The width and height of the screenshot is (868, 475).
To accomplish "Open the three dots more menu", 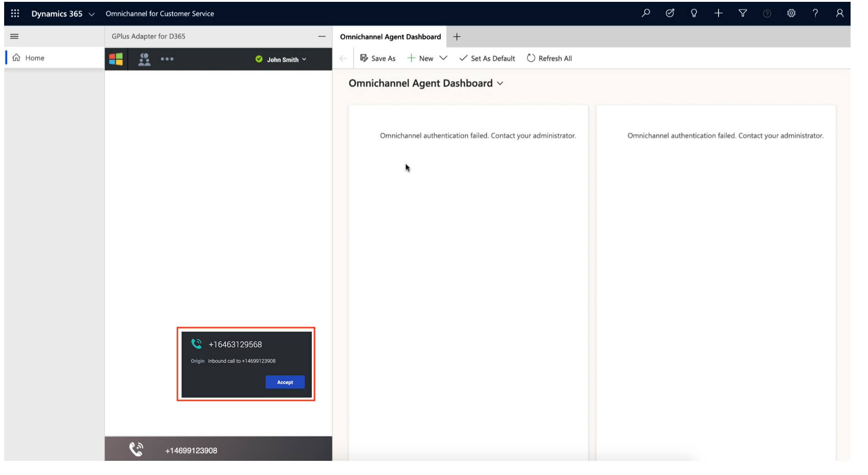I will [x=167, y=59].
